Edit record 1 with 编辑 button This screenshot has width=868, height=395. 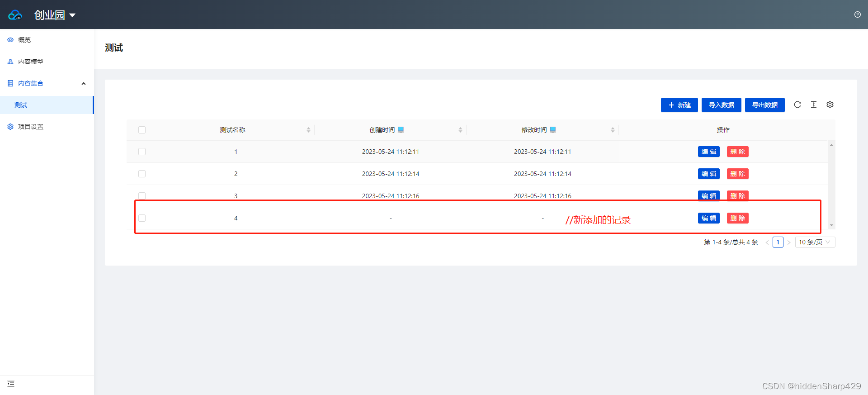709,152
